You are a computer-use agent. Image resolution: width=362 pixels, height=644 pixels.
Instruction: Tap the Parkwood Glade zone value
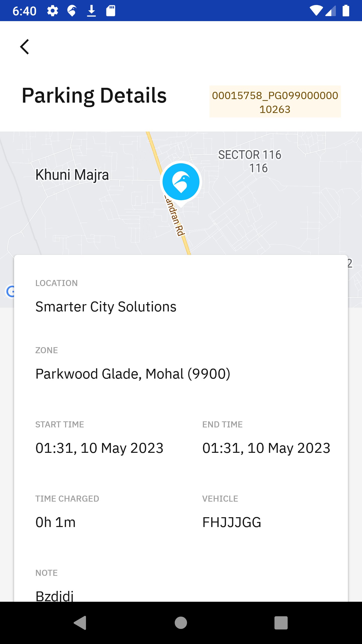133,374
